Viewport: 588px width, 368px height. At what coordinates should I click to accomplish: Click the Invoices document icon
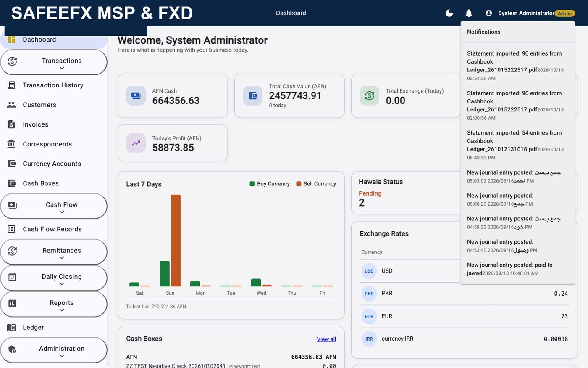tap(12, 124)
